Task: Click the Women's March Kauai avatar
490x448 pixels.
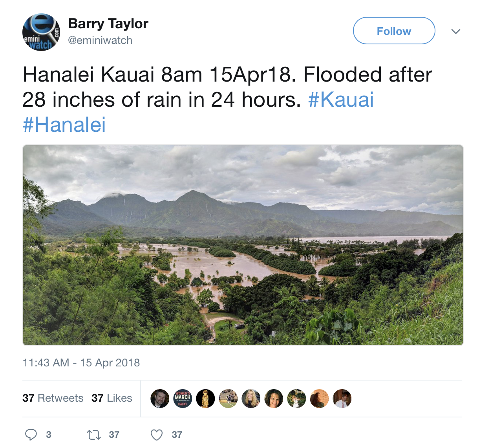Action: [183, 399]
